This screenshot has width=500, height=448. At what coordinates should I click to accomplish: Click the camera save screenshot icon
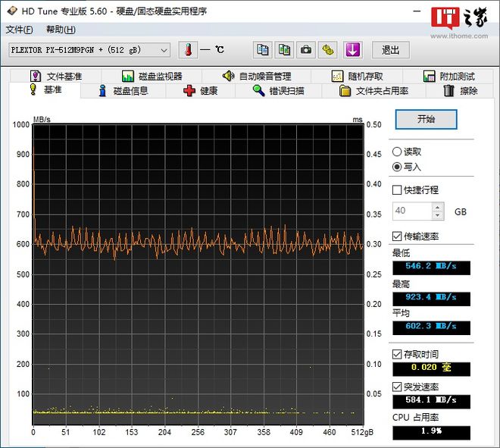[x=306, y=50]
